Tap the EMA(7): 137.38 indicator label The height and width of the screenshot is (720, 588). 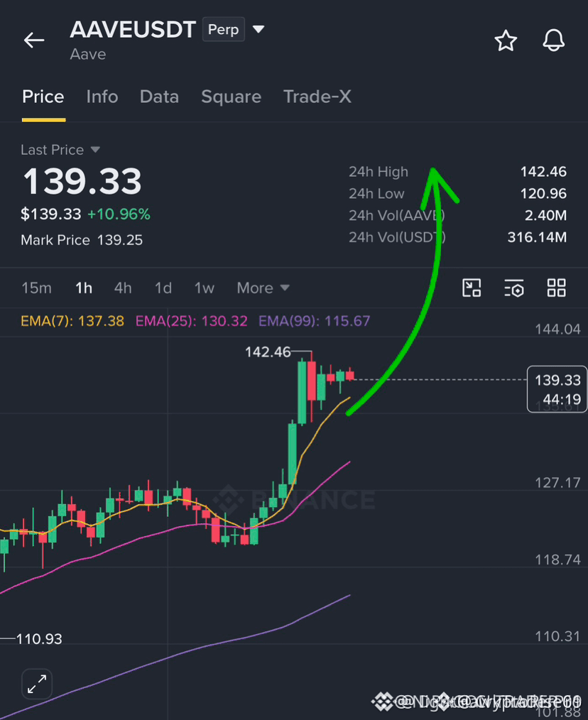pyautogui.click(x=72, y=320)
